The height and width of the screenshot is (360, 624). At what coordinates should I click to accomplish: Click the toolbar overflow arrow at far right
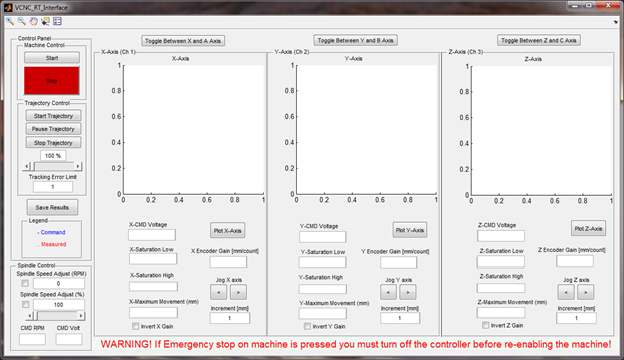(616, 22)
